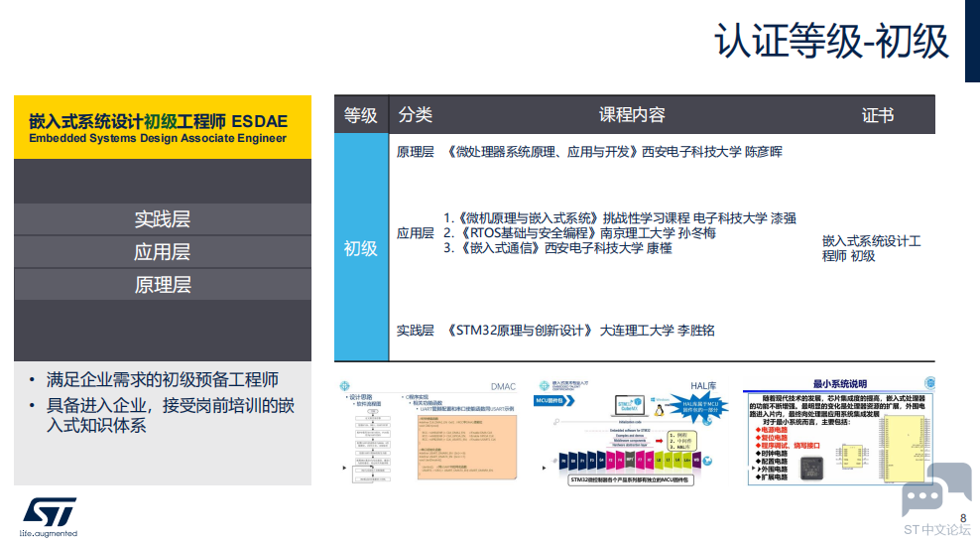Click the blue 初级 level cell
The height and width of the screenshot is (545, 980).
[361, 248]
